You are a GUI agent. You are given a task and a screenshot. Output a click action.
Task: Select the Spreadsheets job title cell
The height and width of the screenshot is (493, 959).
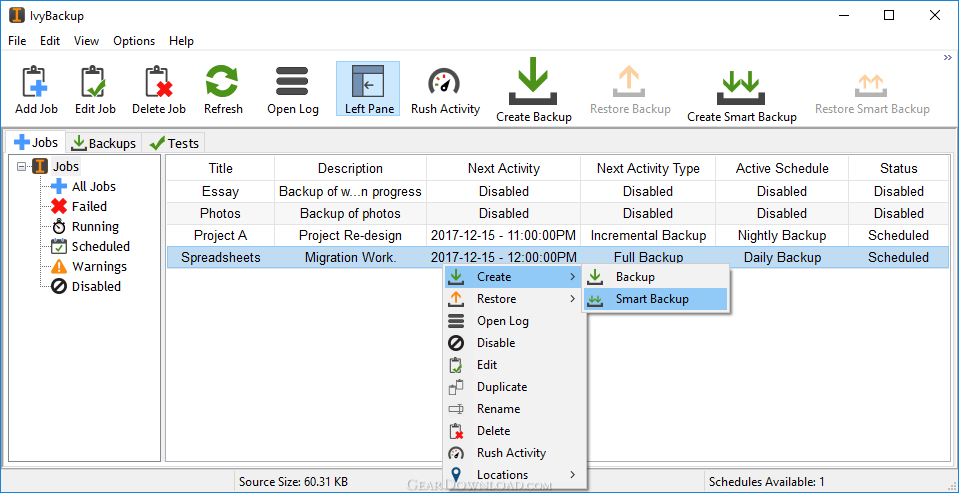pos(221,258)
